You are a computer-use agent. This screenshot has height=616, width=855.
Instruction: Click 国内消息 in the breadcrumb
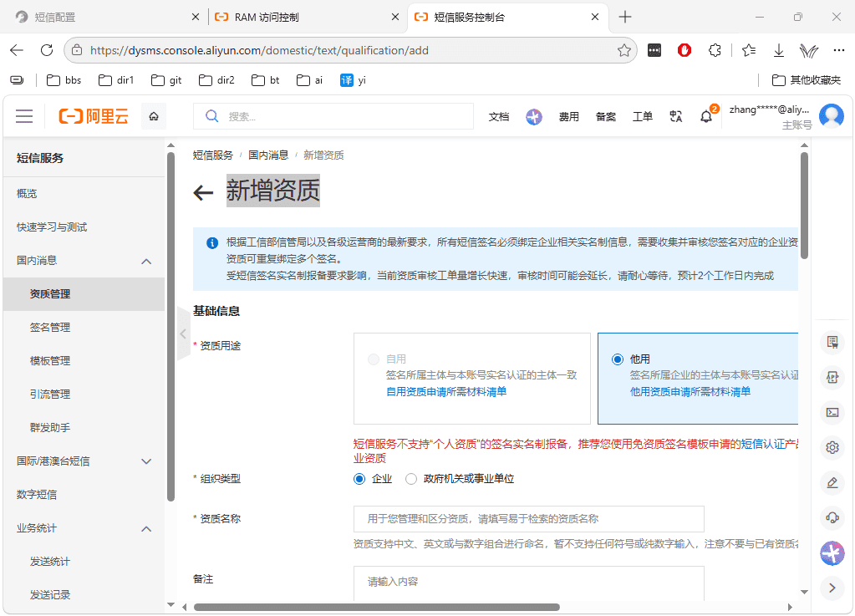click(268, 155)
